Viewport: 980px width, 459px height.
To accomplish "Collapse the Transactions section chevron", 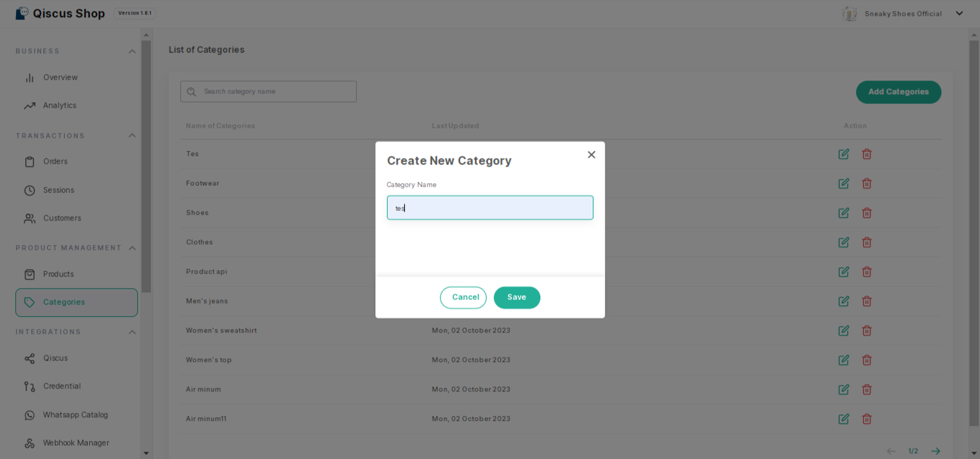I will pyautogui.click(x=132, y=136).
